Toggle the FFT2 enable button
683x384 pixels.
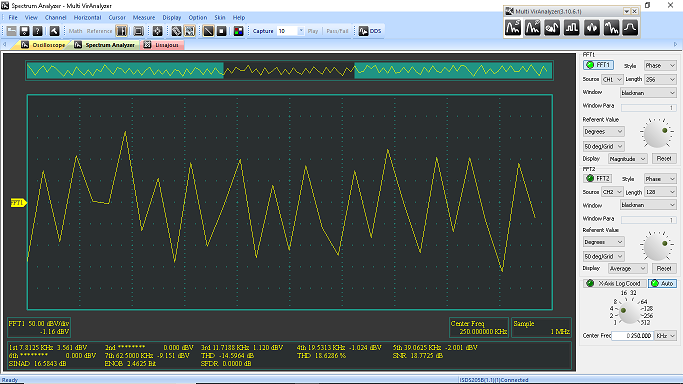[598, 179]
